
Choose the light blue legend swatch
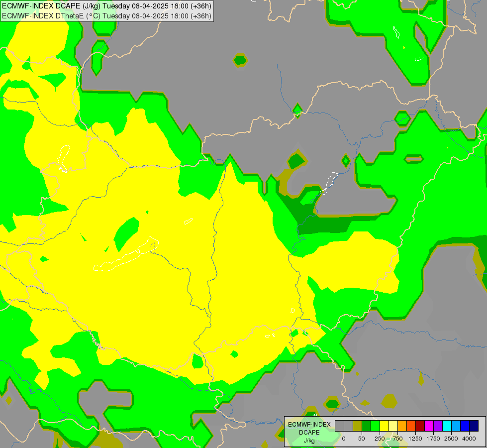pyautogui.click(x=456, y=426)
